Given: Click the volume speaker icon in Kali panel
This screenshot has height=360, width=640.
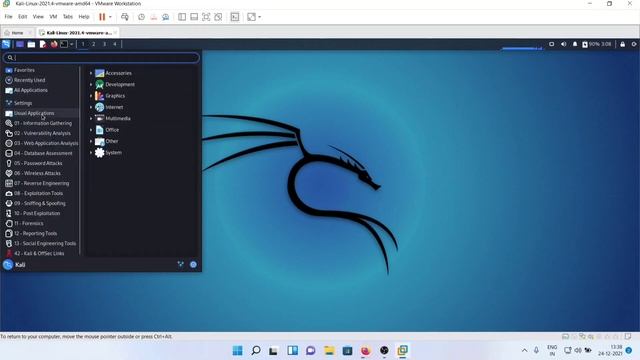Looking at the screenshot, I should click(563, 44).
